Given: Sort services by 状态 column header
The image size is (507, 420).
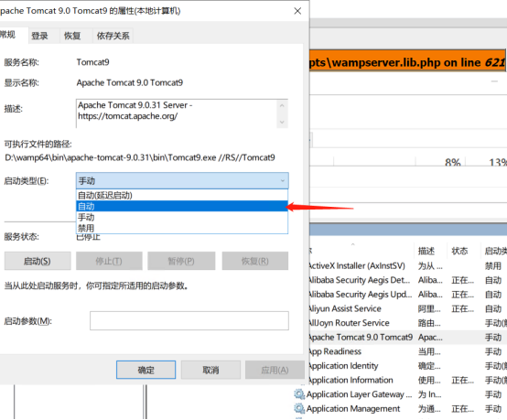Looking at the screenshot, I should (x=459, y=251).
